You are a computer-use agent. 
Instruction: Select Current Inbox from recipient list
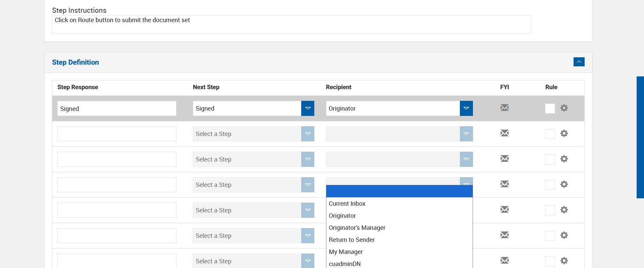[347, 204]
